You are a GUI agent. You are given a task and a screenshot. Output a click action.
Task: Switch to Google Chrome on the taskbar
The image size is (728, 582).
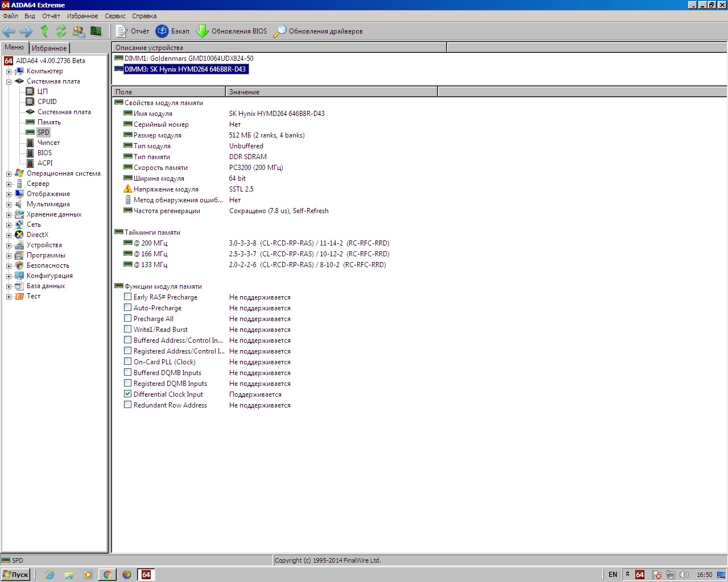107,575
